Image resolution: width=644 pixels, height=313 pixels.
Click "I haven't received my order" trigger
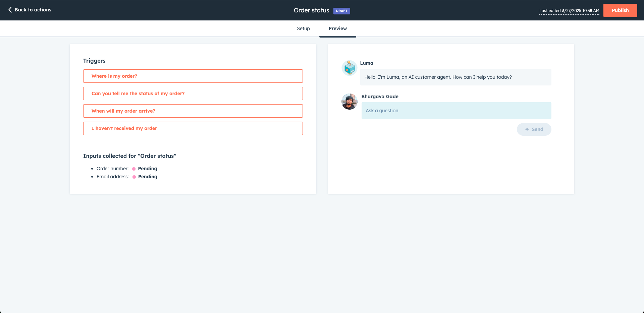point(193,128)
